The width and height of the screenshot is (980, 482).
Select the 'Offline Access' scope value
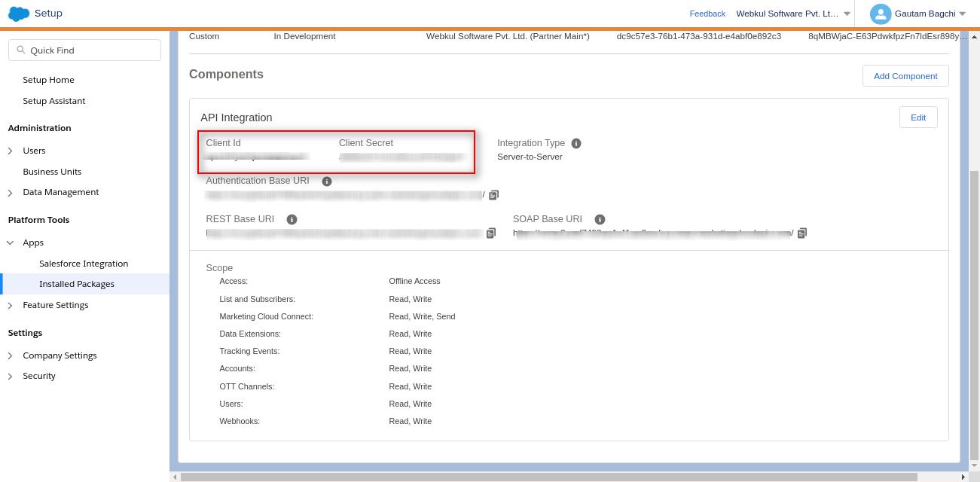pos(414,281)
